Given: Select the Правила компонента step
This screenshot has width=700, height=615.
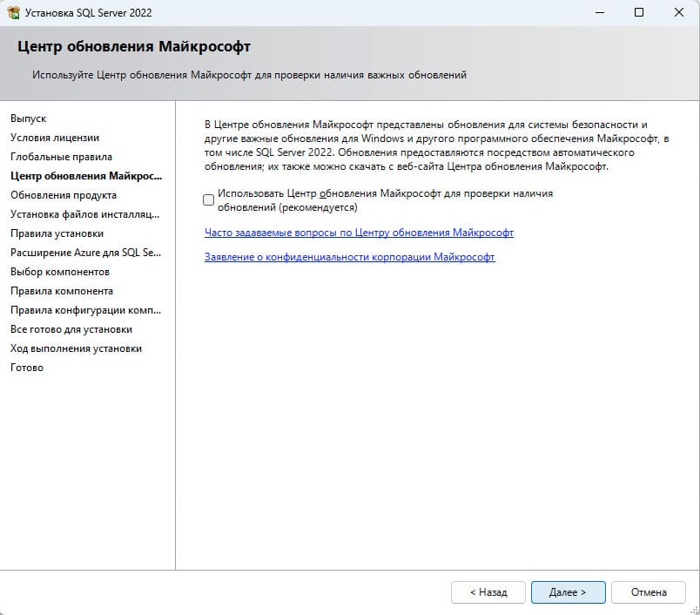Looking at the screenshot, I should pos(62,291).
